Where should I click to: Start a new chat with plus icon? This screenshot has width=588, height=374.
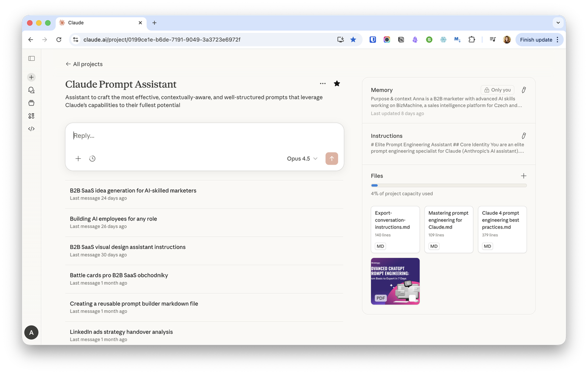click(31, 77)
